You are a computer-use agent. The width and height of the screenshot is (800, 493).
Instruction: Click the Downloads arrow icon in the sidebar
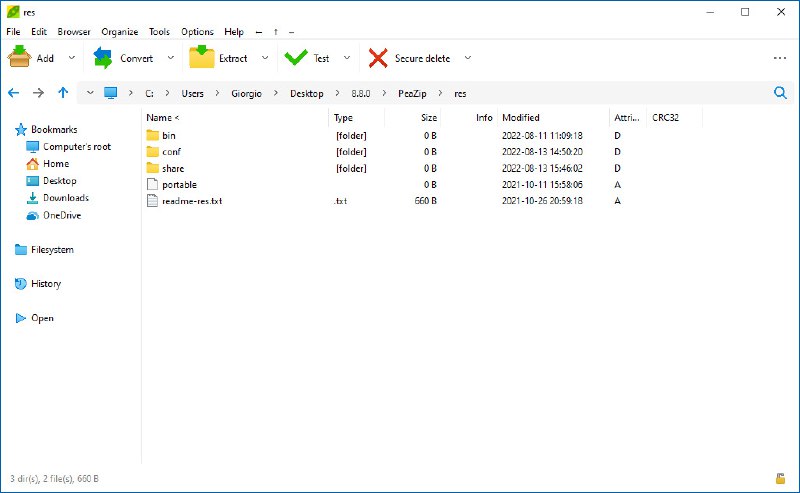pyautogui.click(x=32, y=198)
